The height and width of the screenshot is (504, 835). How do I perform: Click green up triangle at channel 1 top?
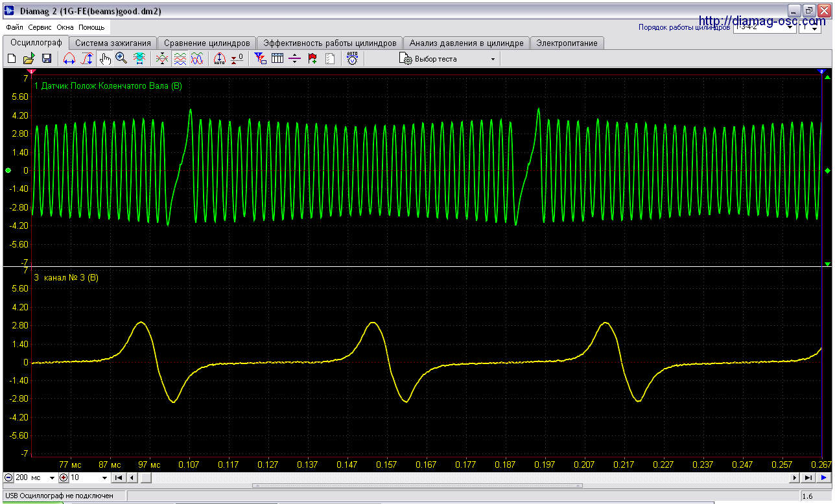(x=828, y=77)
